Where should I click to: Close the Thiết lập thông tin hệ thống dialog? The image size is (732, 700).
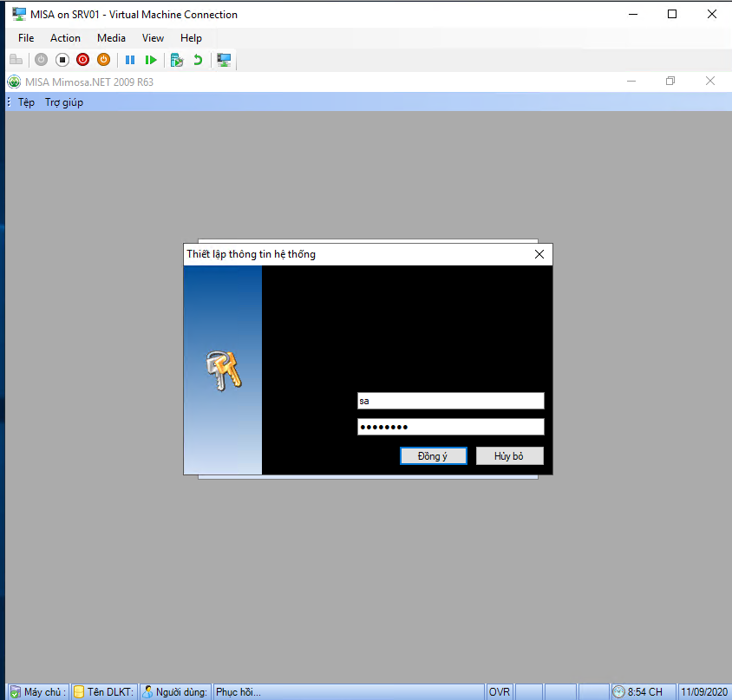click(x=539, y=254)
